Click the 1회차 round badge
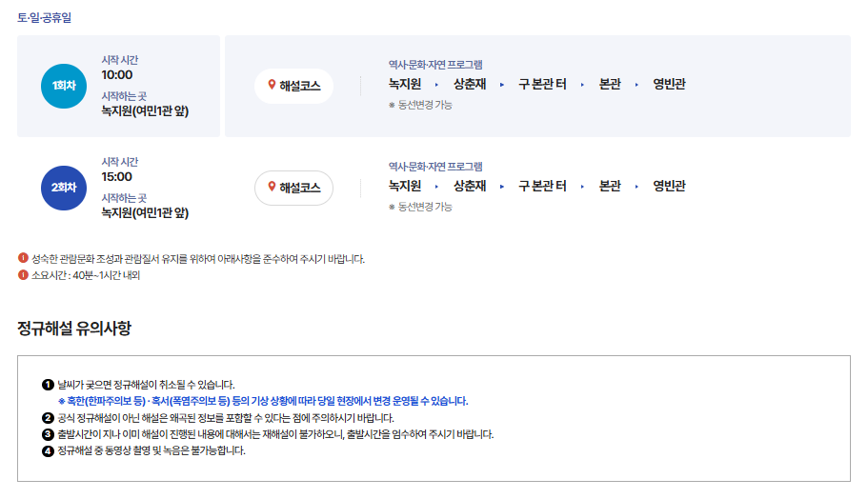Viewport: 868px width, 499px height. pos(64,86)
